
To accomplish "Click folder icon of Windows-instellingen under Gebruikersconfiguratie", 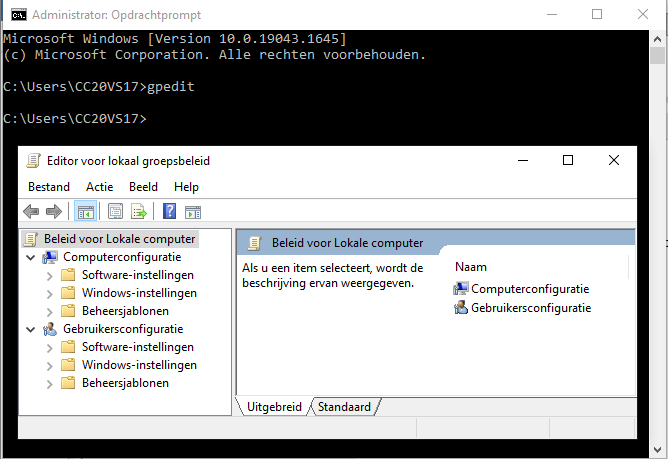I will tap(68, 365).
